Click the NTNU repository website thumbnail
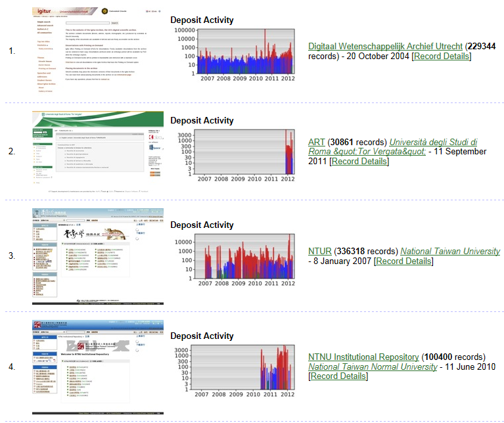The image size is (504, 423). tap(98, 367)
